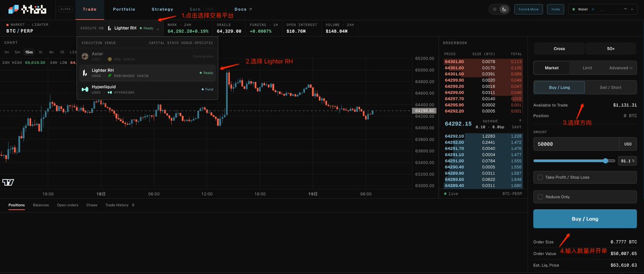This screenshot has width=644, height=274.
Task: Open the 50× leverage selector
Action: pyautogui.click(x=611, y=48)
